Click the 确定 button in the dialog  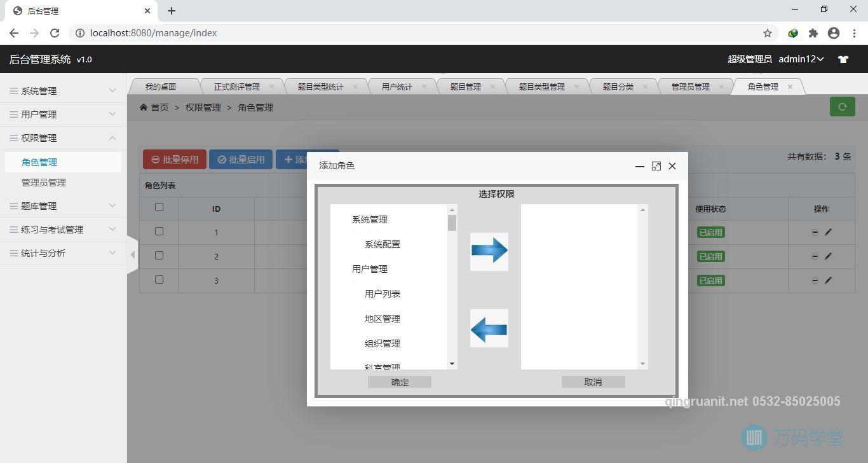399,382
